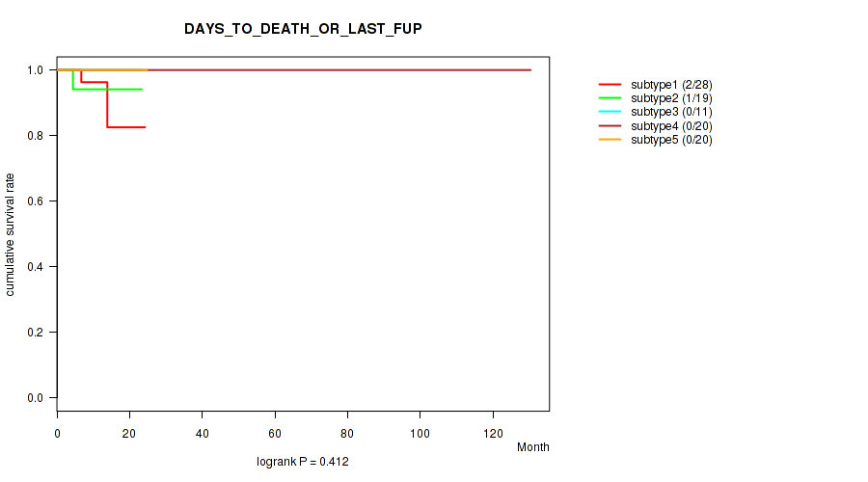Click the DAYS_TO_DEATH_OR_LAST_FUP chart title
The width and height of the screenshot is (868, 482).
(x=303, y=29)
